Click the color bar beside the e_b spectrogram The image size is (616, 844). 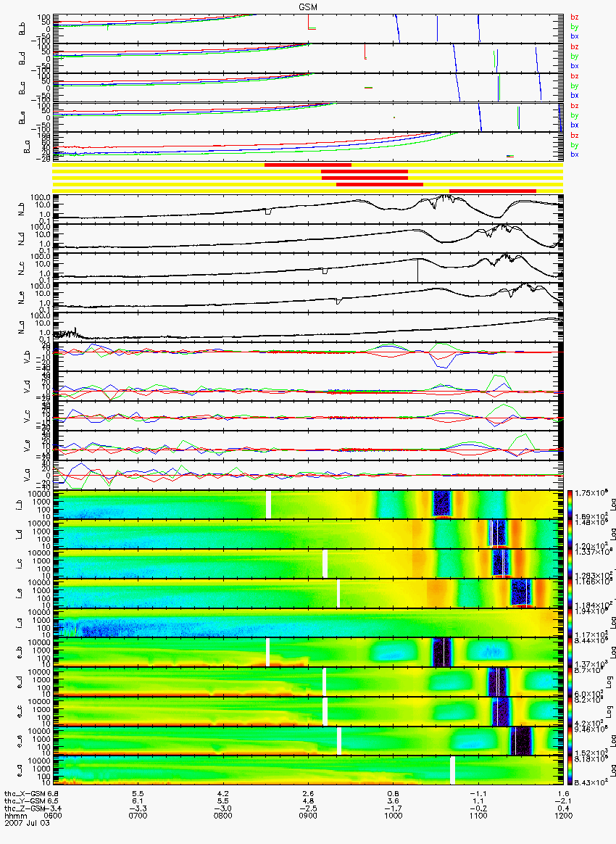(x=570, y=653)
